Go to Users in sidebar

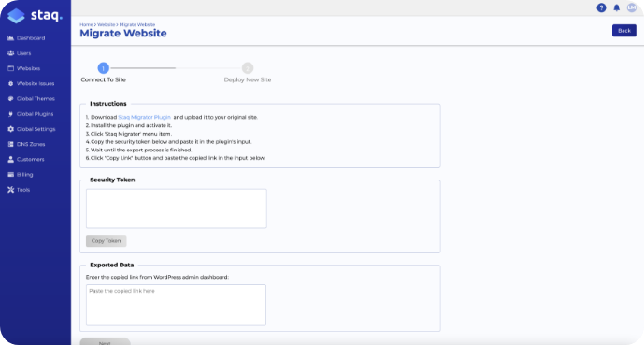click(x=20, y=53)
